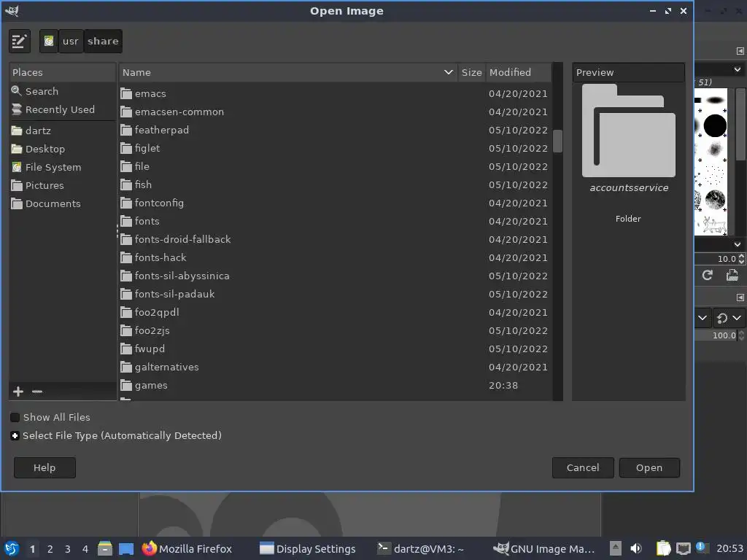Select Recently Used in Places
The width and height of the screenshot is (747, 560).
coord(63,109)
